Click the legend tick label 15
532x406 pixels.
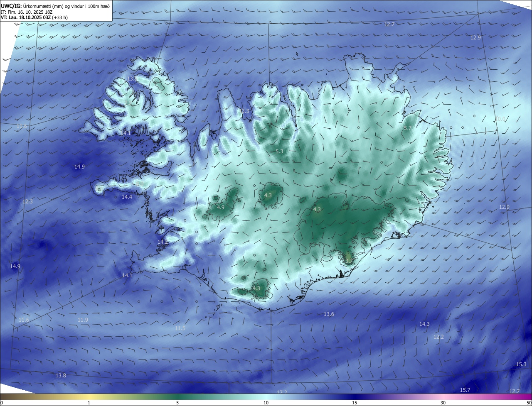[355, 403]
